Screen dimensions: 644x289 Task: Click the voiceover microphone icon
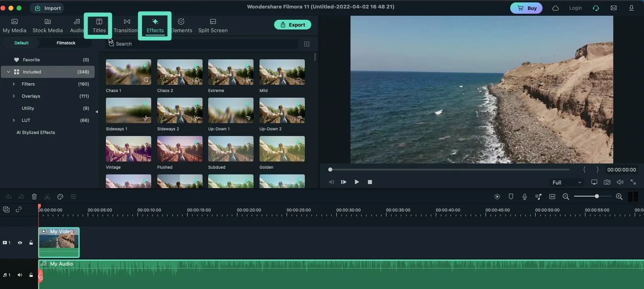(524, 197)
